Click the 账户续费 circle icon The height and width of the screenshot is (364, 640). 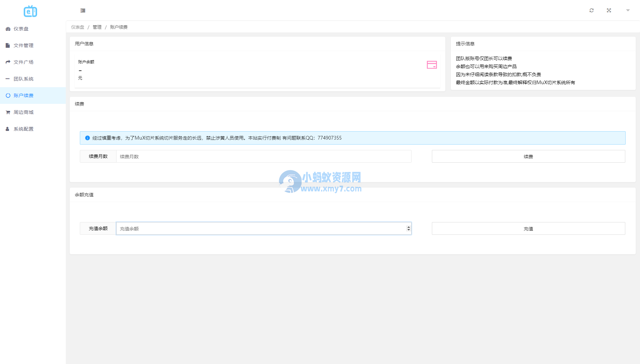pos(8,96)
